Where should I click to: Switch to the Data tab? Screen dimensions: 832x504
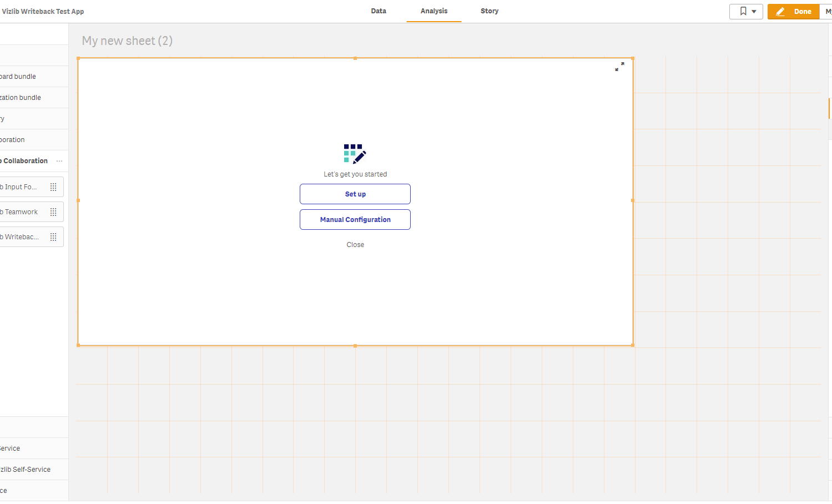pyautogui.click(x=379, y=11)
